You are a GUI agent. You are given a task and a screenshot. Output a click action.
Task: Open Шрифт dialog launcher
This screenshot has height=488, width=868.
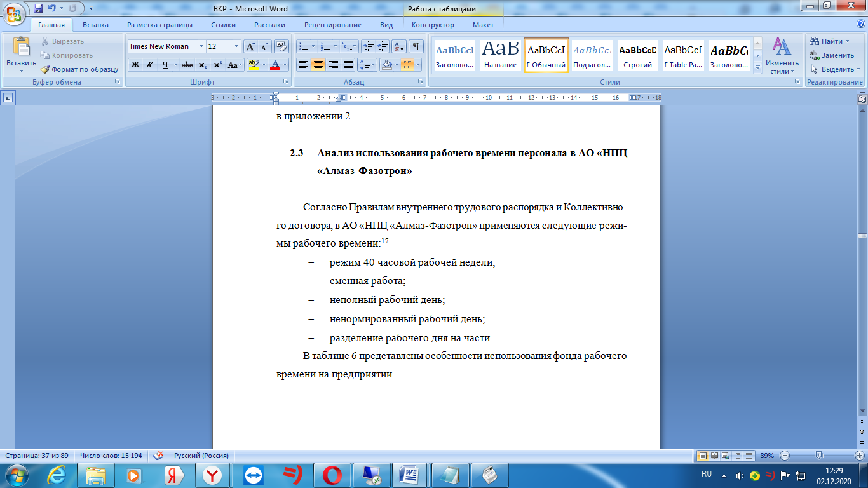coord(286,82)
